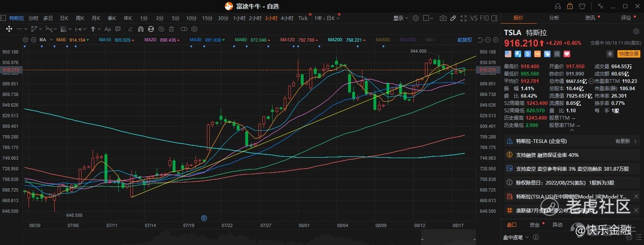Open quote panel settings gear
The width and height of the screenshot is (644, 245).
[x=636, y=32]
